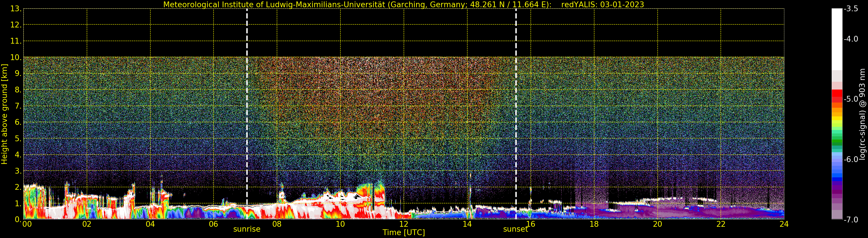Click the '10.' height-axis tick label
Image resolution: width=868 pixels, height=238 pixels.
pyautogui.click(x=16, y=57)
